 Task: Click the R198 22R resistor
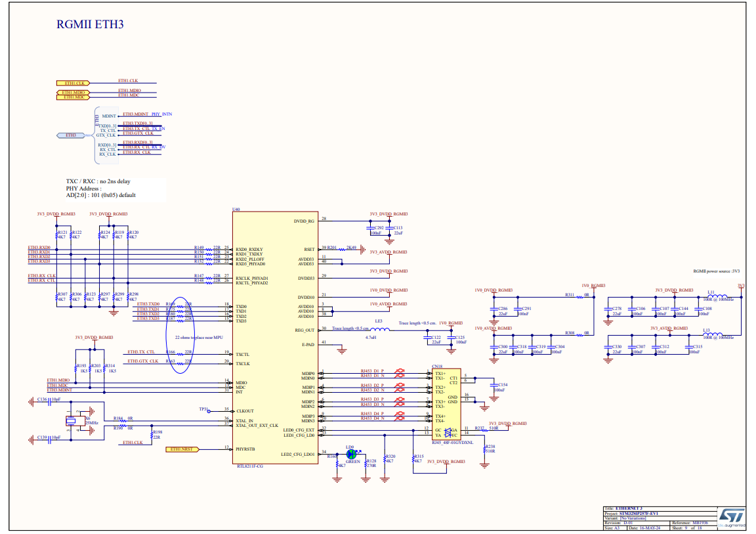[152, 435]
